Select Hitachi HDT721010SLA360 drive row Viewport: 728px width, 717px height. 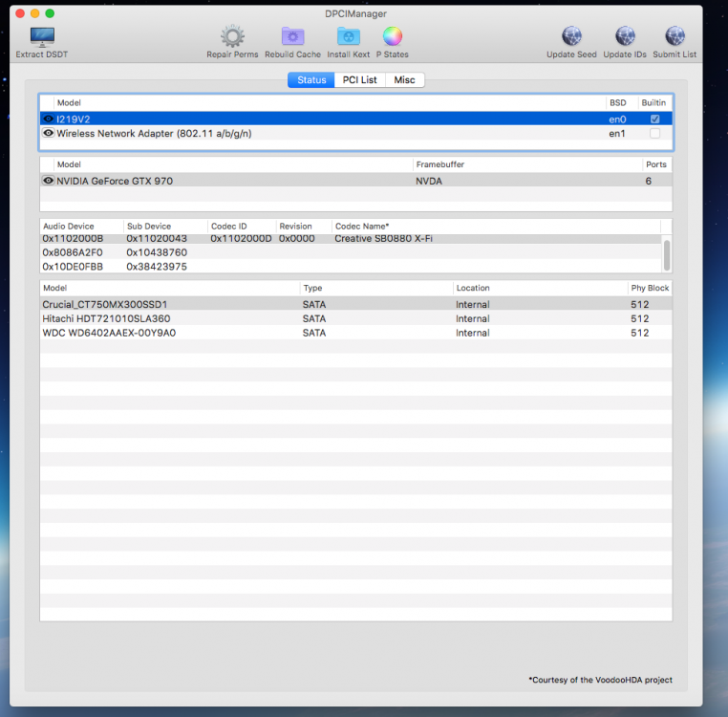tap(356, 318)
